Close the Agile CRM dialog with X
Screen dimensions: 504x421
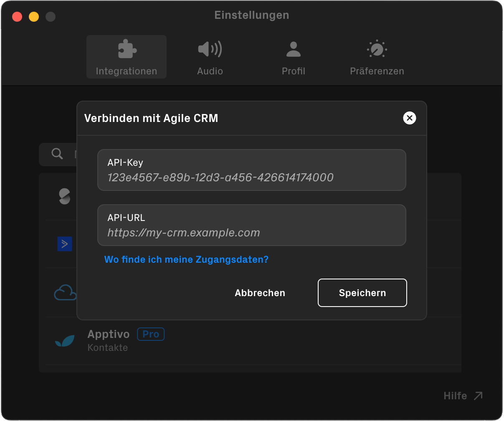point(409,118)
